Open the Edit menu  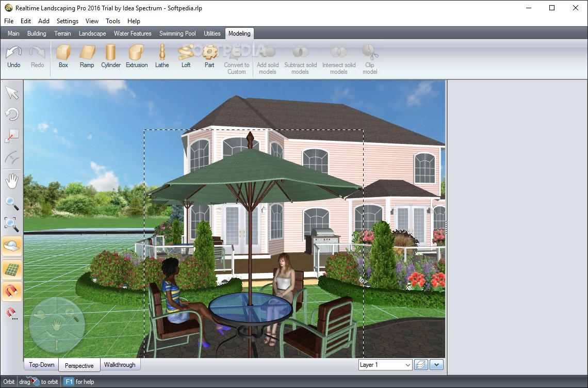tap(26, 21)
